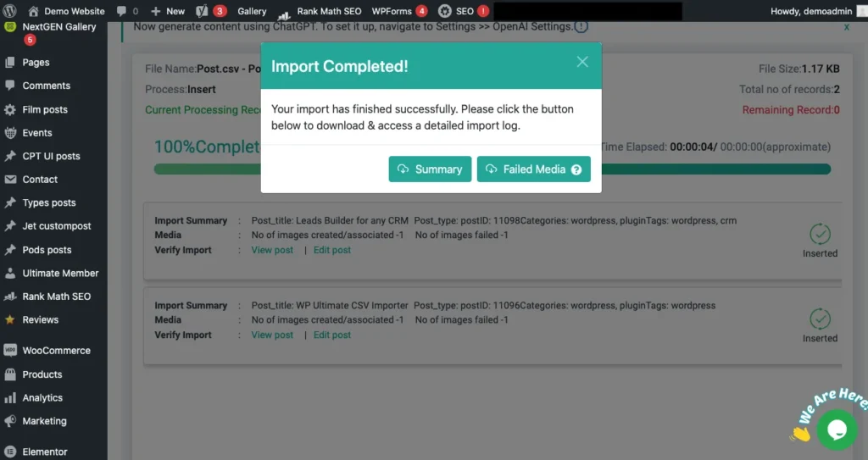Click the WordPress logo icon in admin bar
This screenshot has width=868, height=460.
click(10, 11)
